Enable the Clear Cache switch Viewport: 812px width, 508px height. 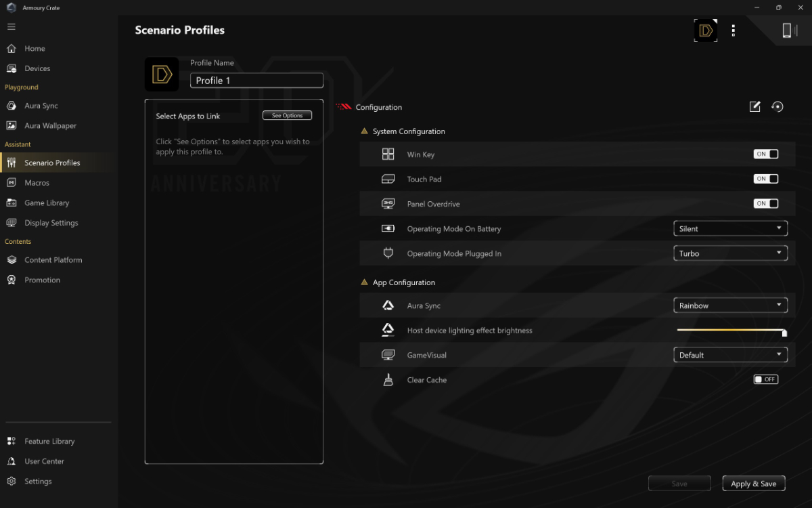(766, 379)
